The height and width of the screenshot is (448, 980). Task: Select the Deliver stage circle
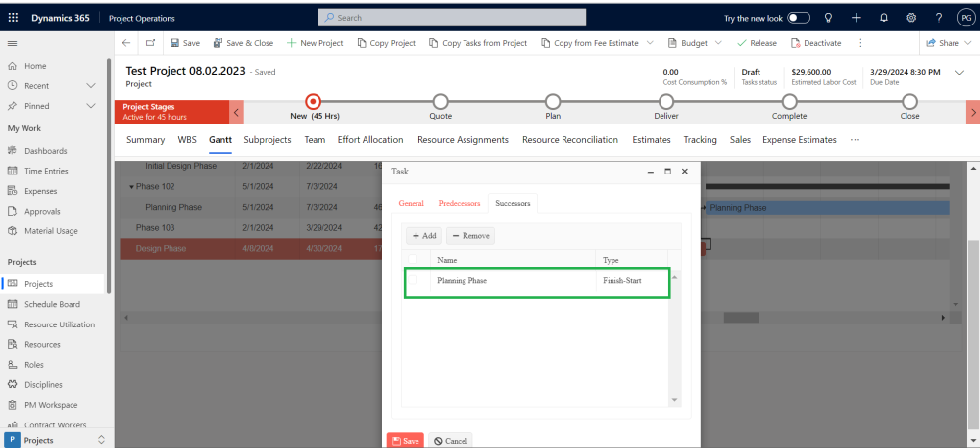(666, 101)
